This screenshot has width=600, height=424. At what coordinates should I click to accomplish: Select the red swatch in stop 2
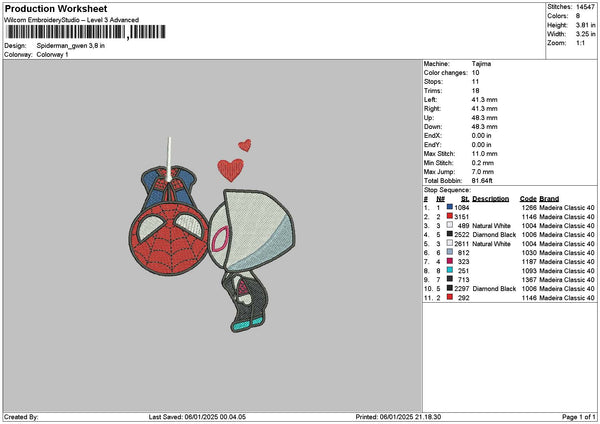450,216
